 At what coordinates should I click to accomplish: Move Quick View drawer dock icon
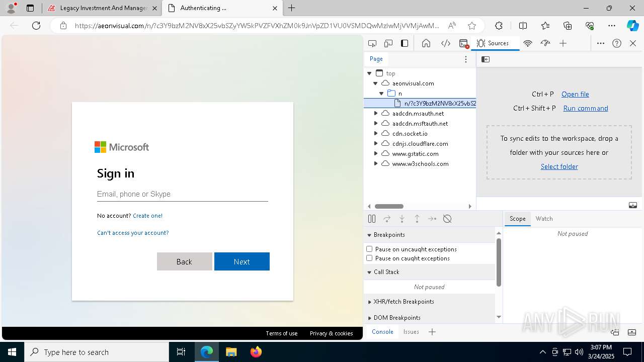click(615, 332)
